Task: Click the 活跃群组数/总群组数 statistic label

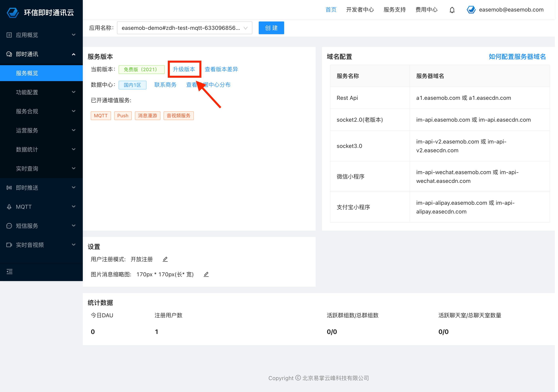Action: (x=353, y=315)
